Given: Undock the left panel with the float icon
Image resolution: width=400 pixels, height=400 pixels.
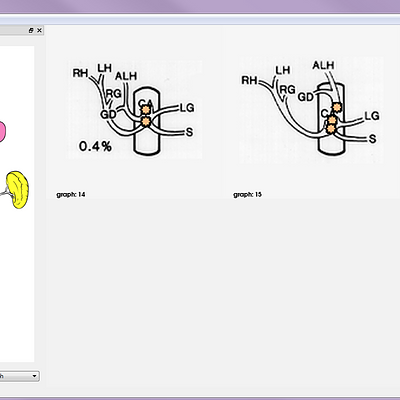Looking at the screenshot, I should click(31, 31).
